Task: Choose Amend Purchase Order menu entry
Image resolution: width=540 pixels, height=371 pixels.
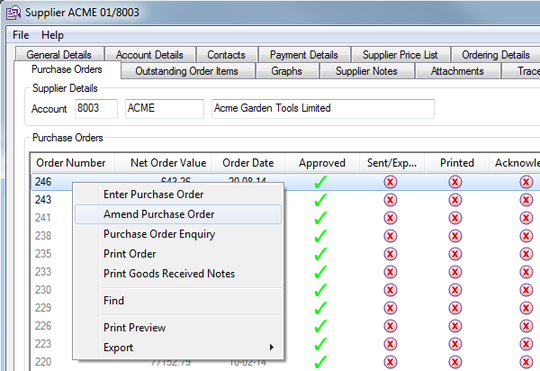Action: coord(178,214)
